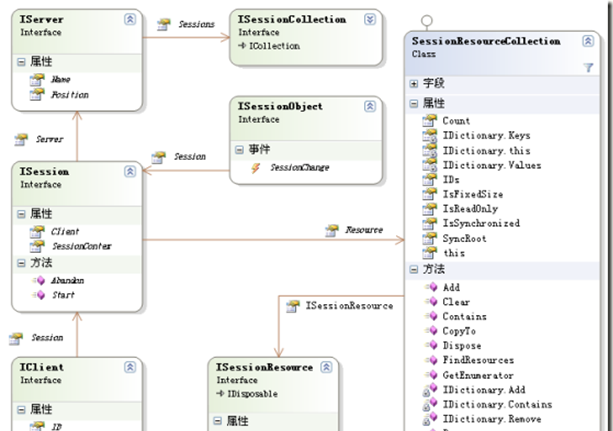Collapse the 属性 section in SessionResourceCollection

click(414, 104)
